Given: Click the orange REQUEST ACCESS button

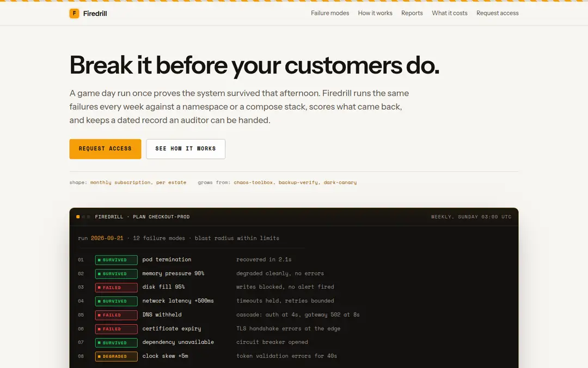Looking at the screenshot, I should [x=106, y=149].
